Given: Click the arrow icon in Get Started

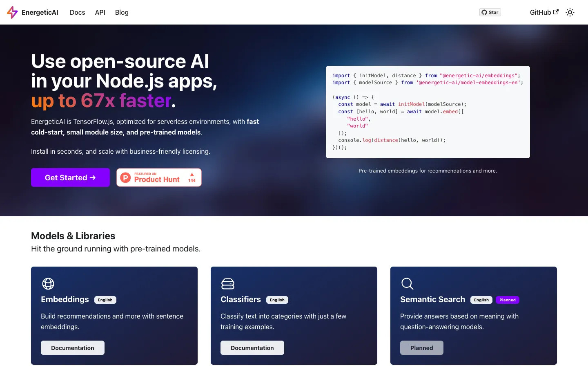Looking at the screenshot, I should point(93,177).
